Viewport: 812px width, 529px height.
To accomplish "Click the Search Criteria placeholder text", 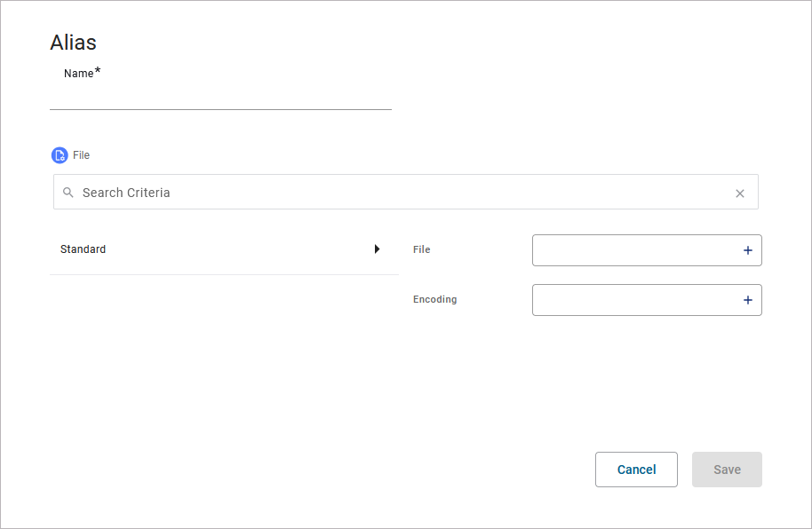I will pyautogui.click(x=126, y=193).
